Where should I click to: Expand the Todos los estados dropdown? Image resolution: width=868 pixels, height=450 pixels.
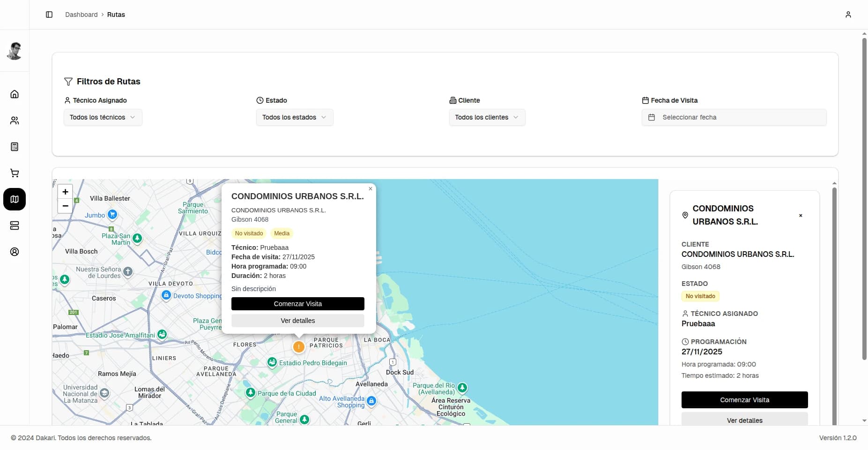[295, 117]
